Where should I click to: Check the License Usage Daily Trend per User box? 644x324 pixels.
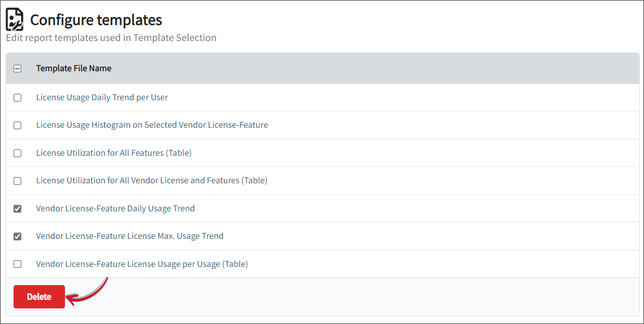coord(17,97)
